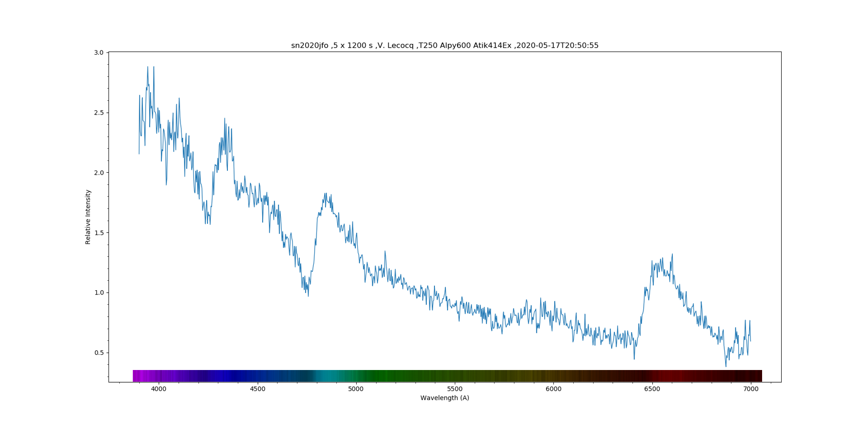Click the 6000 x-axis tick label
The height and width of the screenshot is (429, 868).
click(553, 389)
